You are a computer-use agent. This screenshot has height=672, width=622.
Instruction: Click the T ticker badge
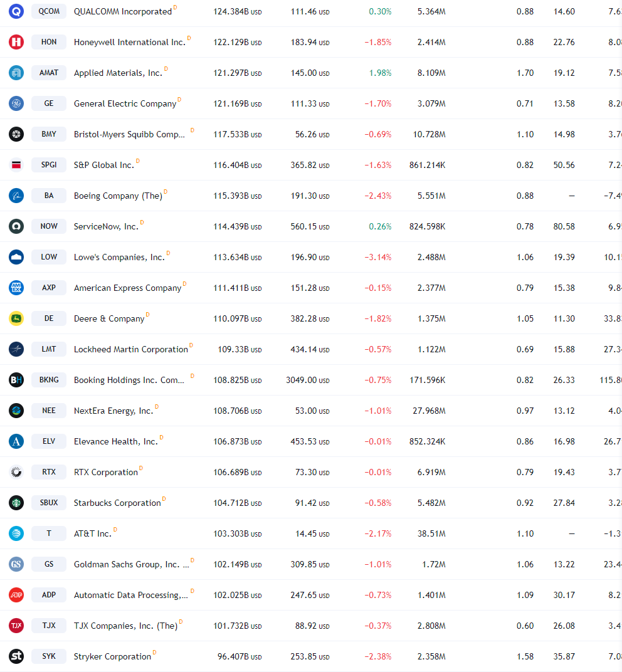(49, 533)
